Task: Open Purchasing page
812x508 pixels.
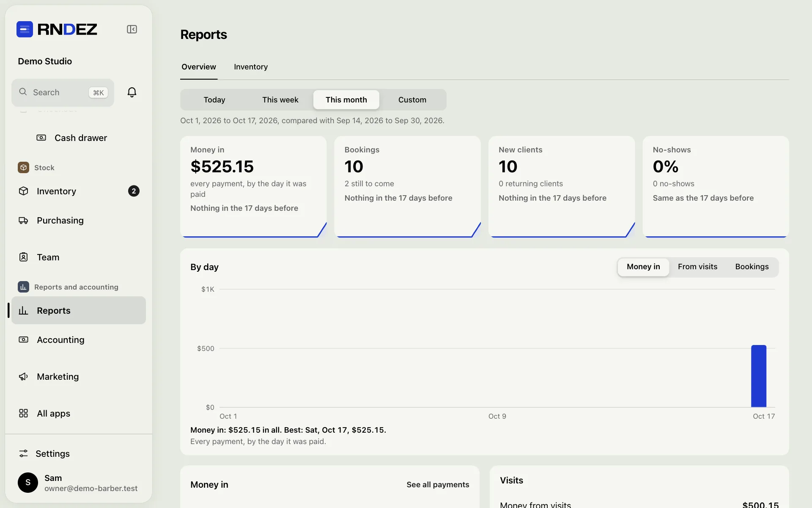Action: (79, 220)
